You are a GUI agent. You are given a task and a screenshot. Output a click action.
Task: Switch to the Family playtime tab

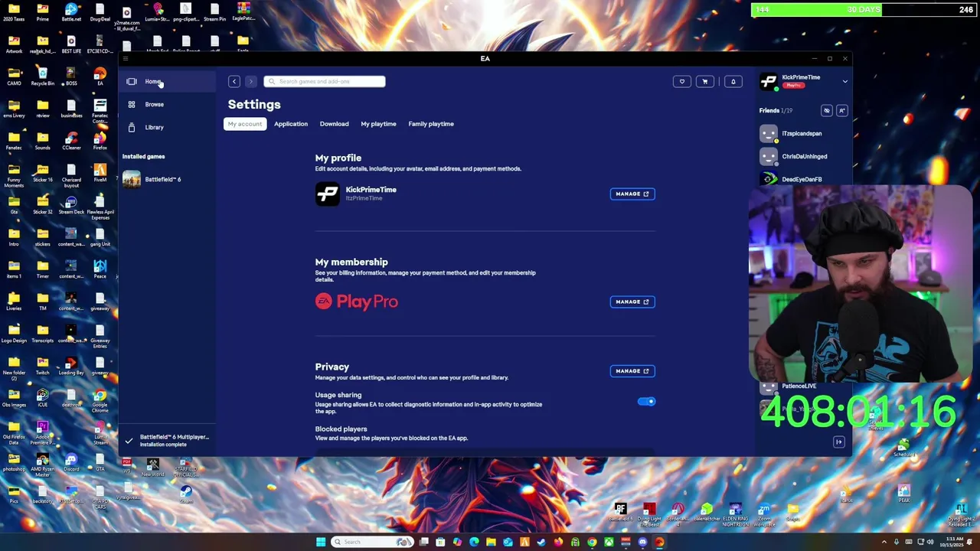431,124
